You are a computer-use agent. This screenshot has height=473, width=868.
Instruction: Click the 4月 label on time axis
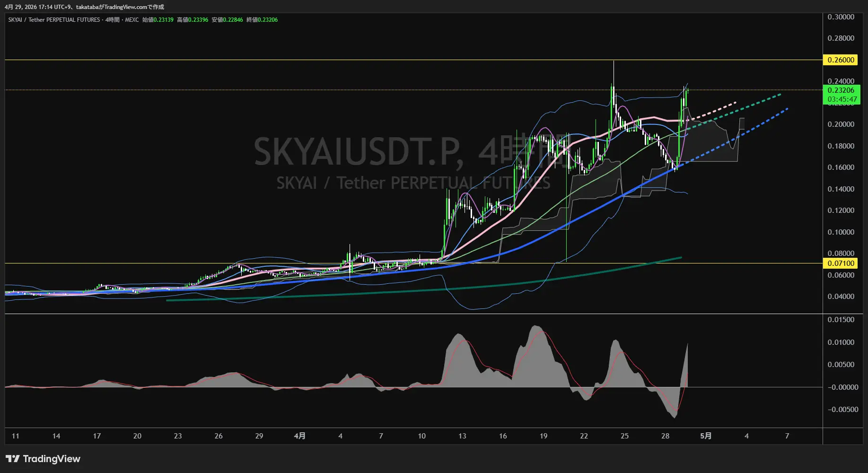pos(299,436)
